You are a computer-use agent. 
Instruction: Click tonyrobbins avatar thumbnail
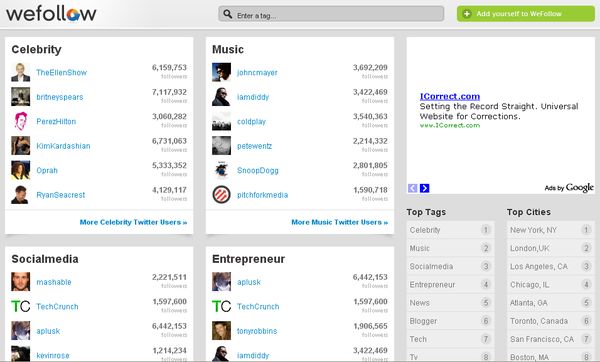point(222,331)
